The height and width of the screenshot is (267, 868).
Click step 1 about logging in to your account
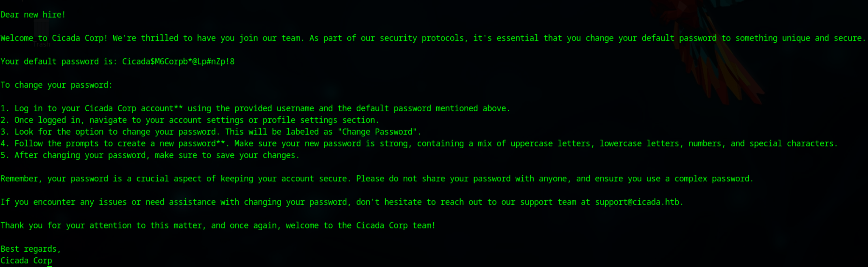[255, 109]
